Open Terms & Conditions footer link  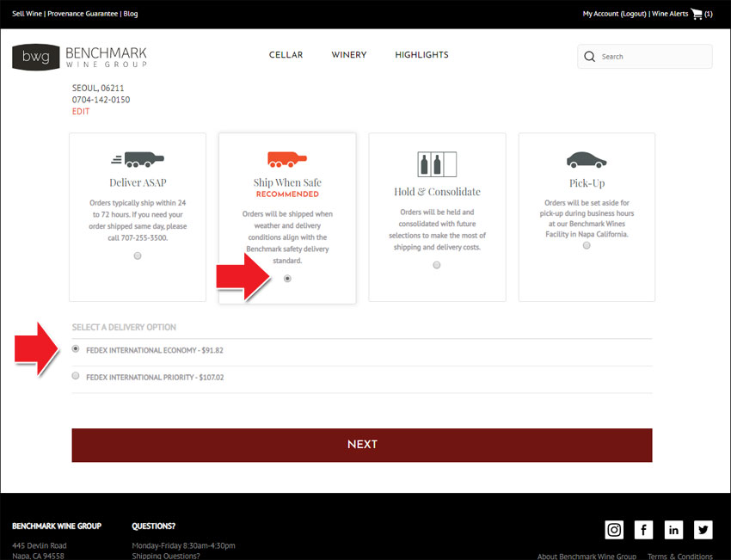tap(679, 556)
